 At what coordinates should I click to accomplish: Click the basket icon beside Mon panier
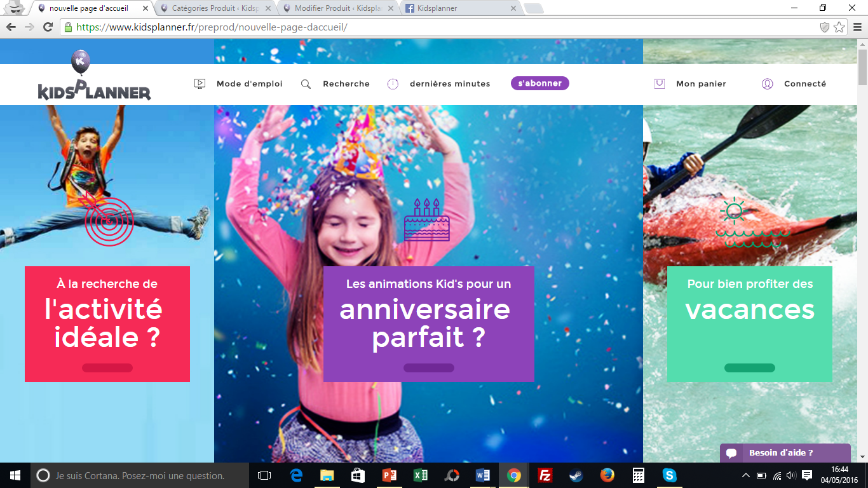click(x=660, y=84)
